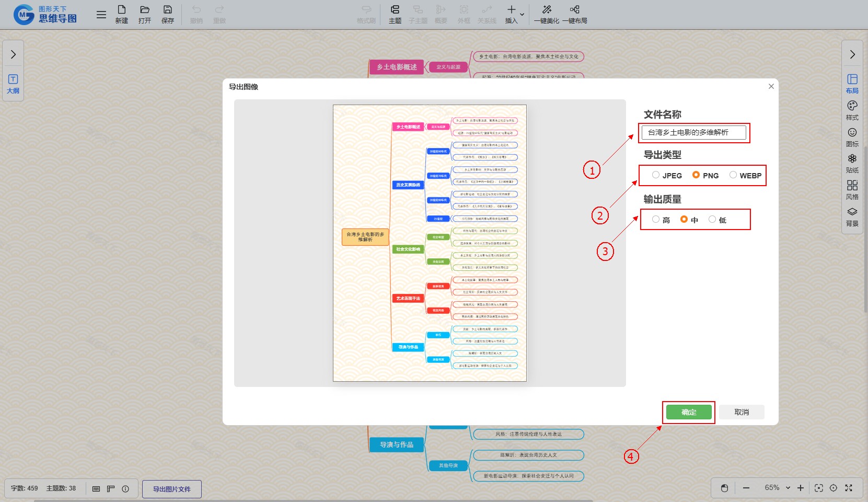Choose low (低) output quality
This screenshot has height=502, width=868.
pos(712,220)
